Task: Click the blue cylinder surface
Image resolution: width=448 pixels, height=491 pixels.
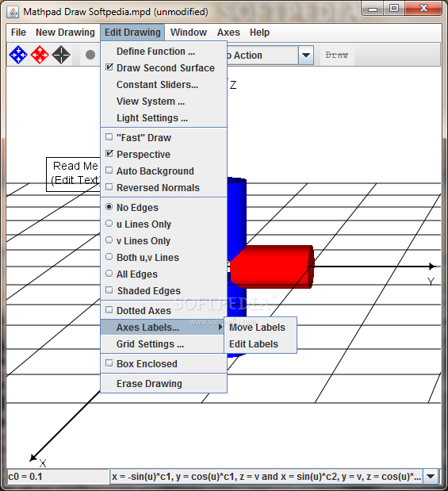Action: tap(237, 216)
